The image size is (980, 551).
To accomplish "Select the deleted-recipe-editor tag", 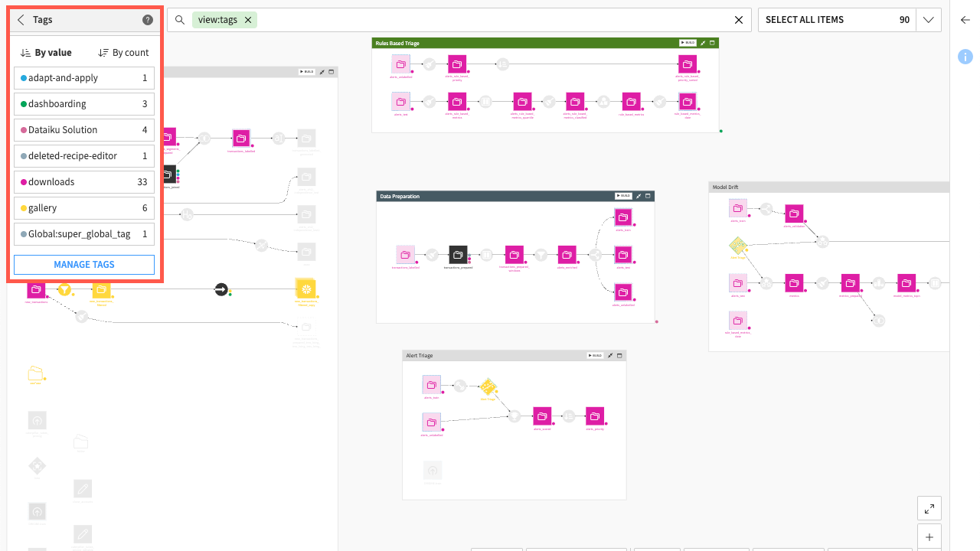I will tap(84, 156).
